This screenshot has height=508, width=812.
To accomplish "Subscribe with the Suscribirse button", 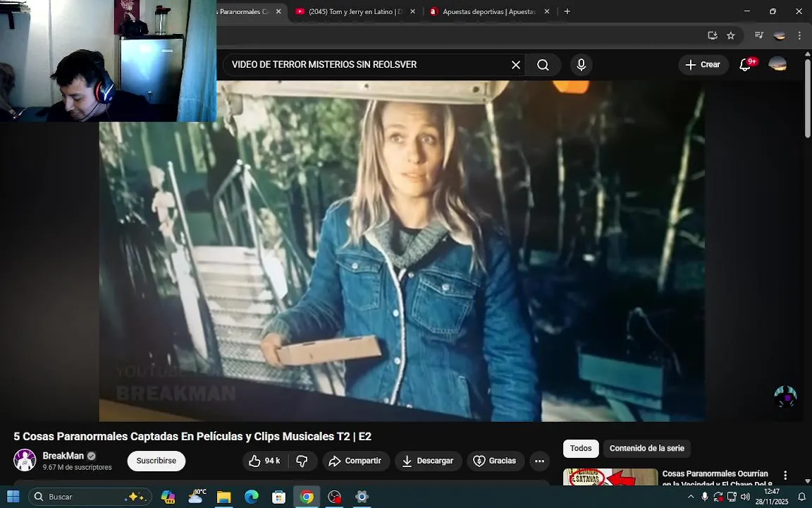I will pos(156,461).
